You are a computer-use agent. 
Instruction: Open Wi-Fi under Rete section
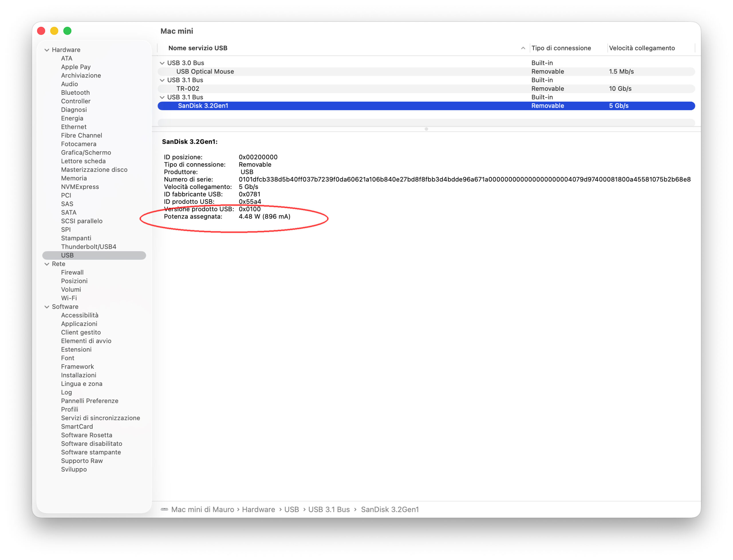tap(69, 298)
